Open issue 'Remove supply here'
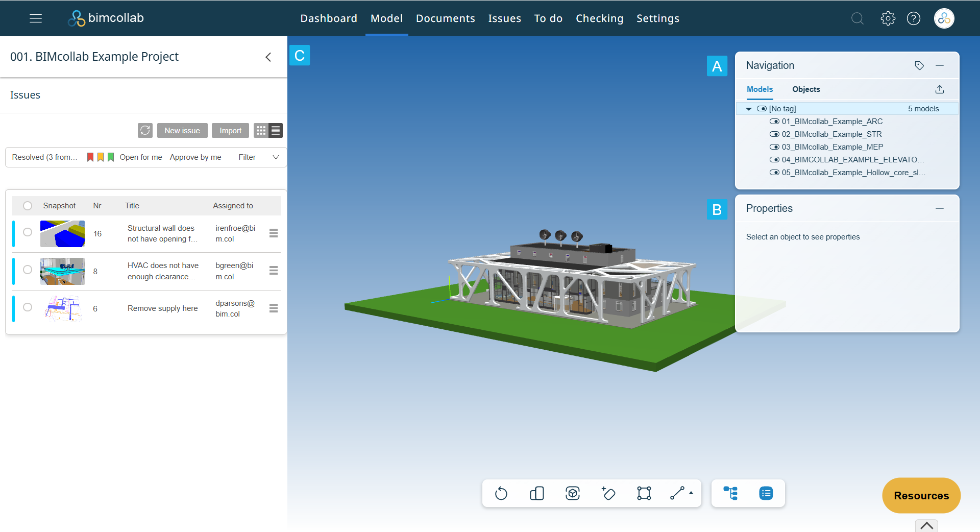Viewport: 980px width, 532px height. tap(162, 308)
